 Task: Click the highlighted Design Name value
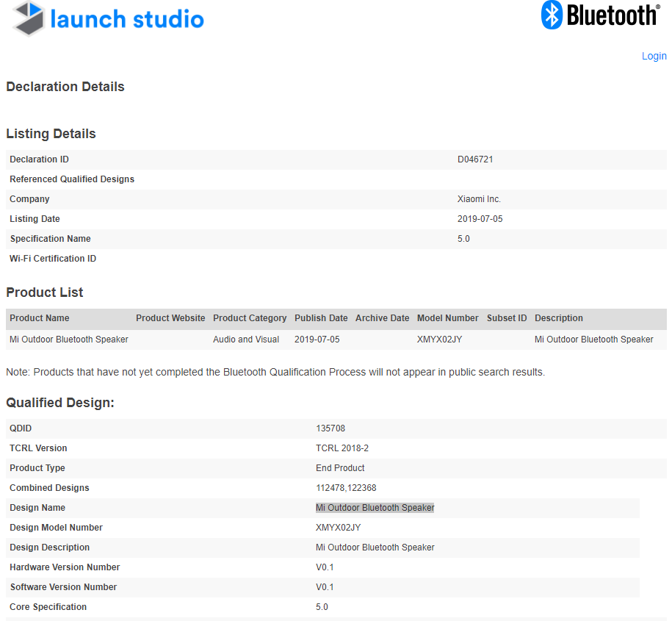[x=375, y=508]
